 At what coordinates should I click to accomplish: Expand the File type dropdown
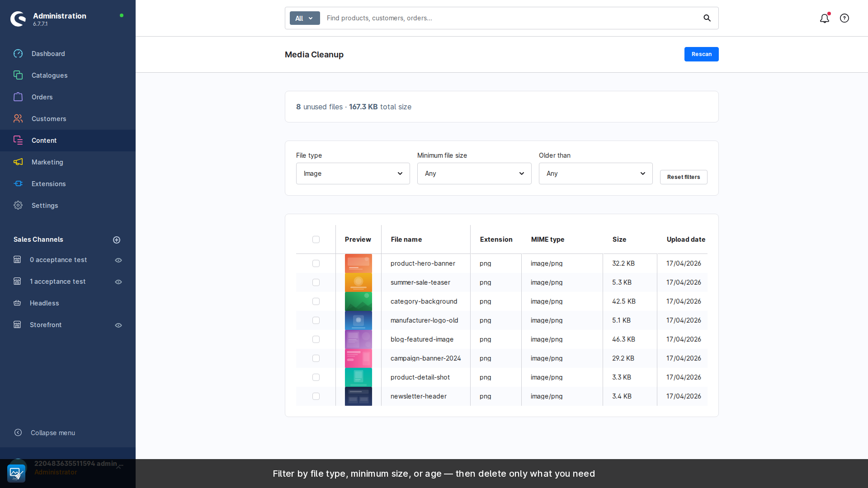pyautogui.click(x=353, y=174)
